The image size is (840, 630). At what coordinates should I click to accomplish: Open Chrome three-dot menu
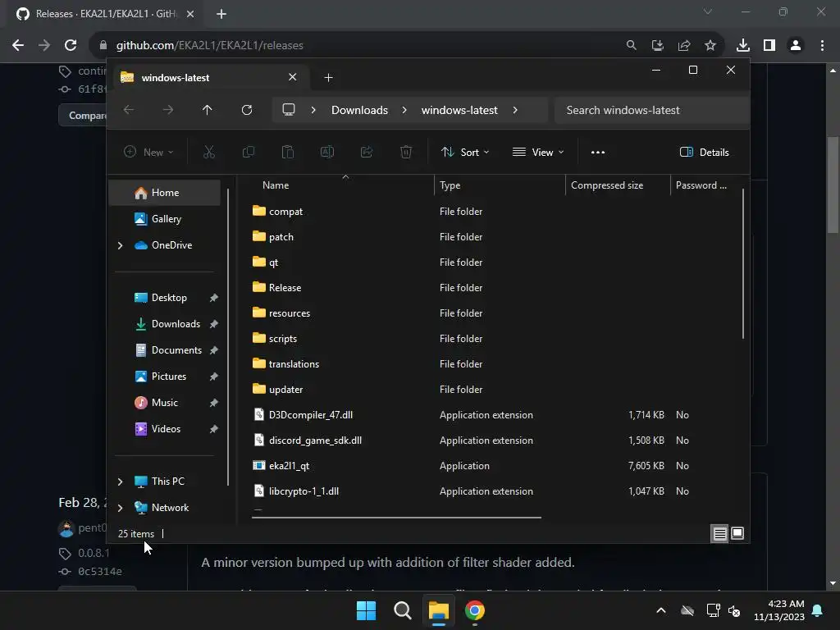(x=822, y=46)
